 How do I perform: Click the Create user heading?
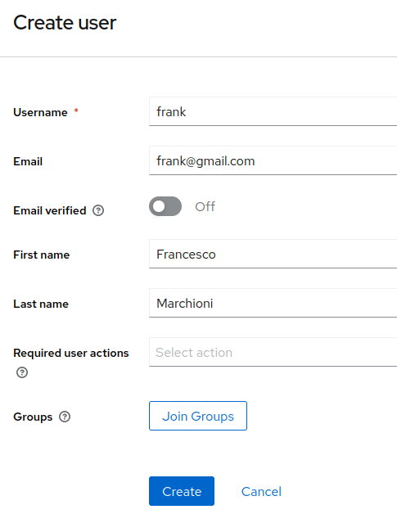pos(65,23)
